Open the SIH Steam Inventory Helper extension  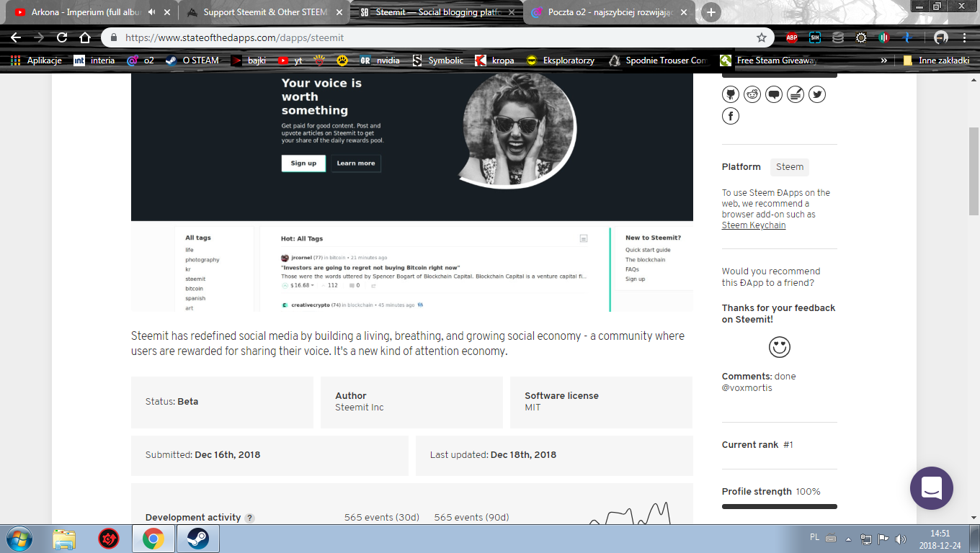815,37
